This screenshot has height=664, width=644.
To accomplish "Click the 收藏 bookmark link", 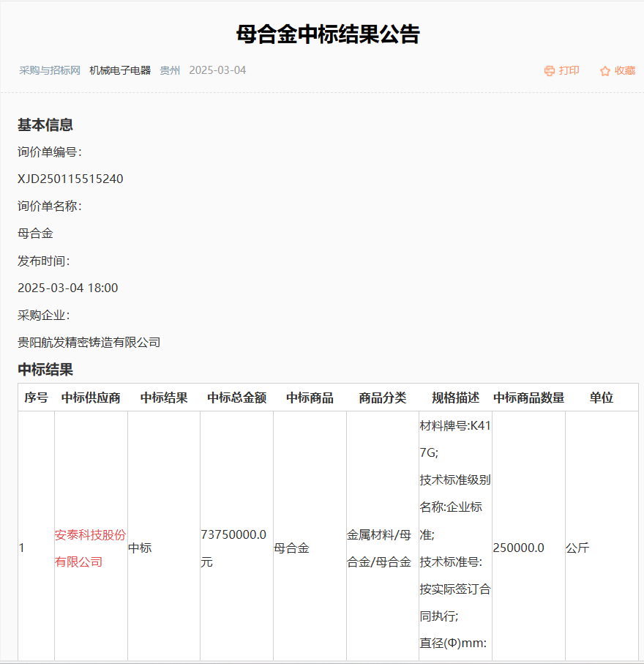I will pyautogui.click(x=625, y=70).
